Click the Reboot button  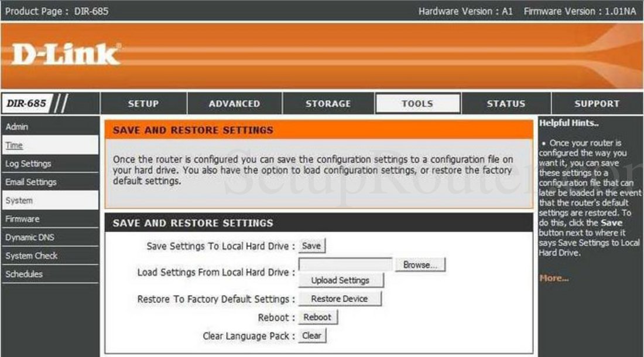click(317, 317)
